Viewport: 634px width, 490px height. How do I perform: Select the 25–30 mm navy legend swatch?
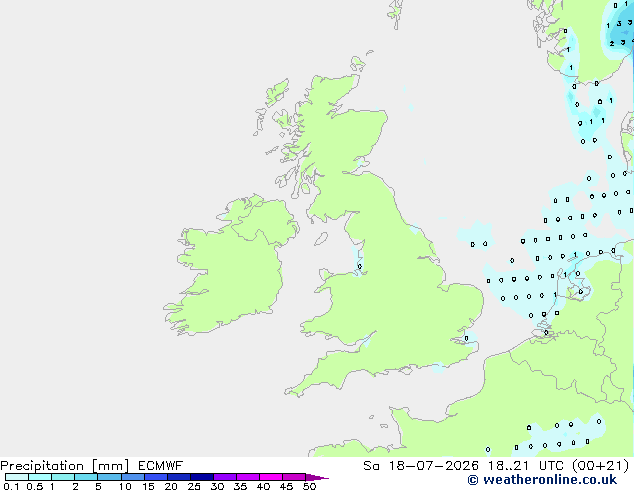click(202, 477)
